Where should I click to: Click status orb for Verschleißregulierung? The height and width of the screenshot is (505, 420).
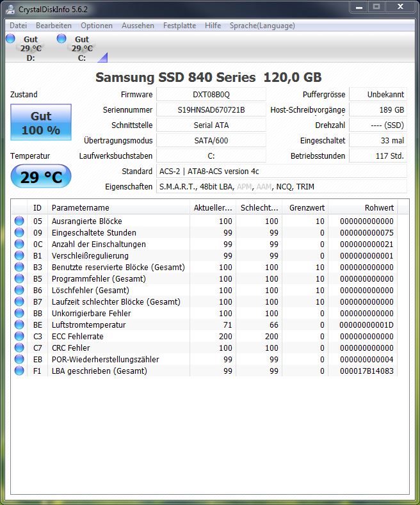click(19, 255)
